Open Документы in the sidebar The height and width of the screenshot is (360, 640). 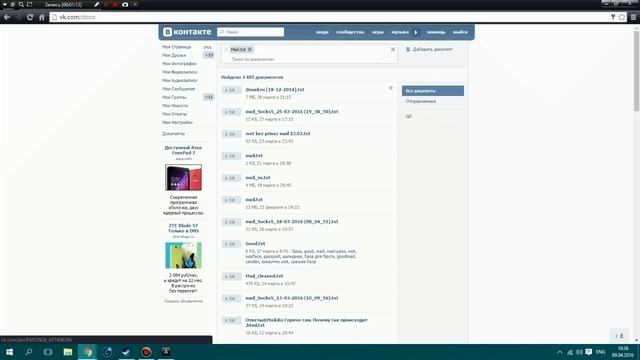[173, 133]
